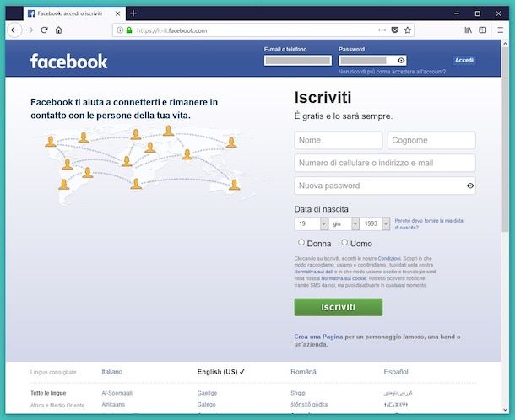Select the Uomo radio button
Image resolution: width=515 pixels, height=420 pixels.
tap(344, 243)
